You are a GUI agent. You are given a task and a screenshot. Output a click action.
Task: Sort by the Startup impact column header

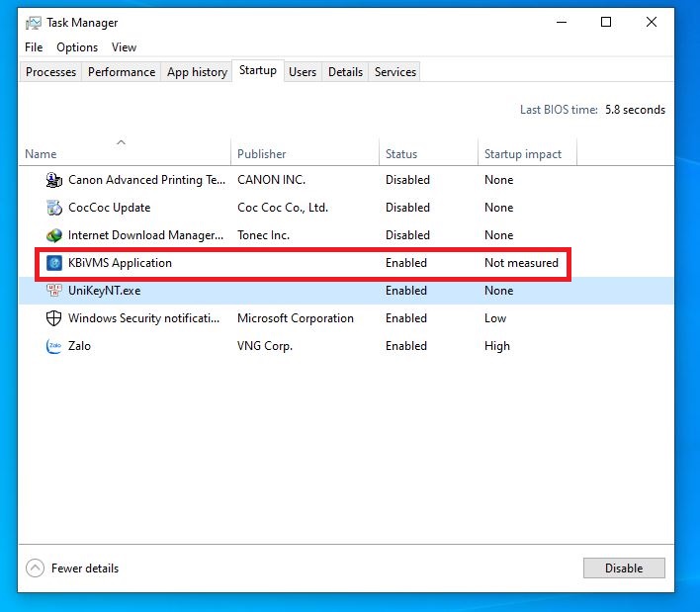pyautogui.click(x=528, y=151)
